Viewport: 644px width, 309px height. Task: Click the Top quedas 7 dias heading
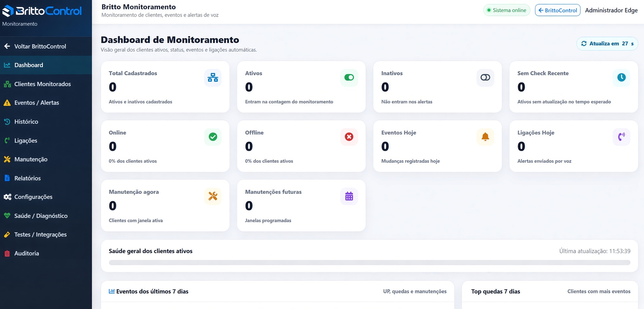pyautogui.click(x=495, y=291)
